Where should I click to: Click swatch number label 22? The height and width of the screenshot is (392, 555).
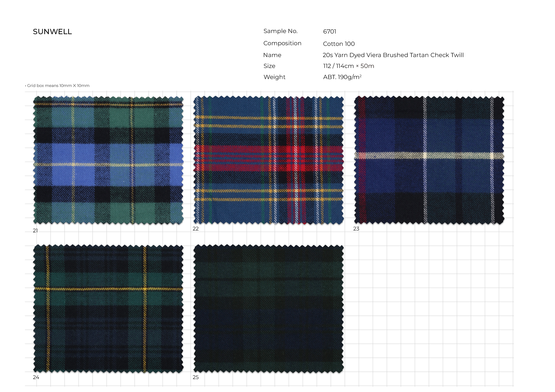pos(196,229)
